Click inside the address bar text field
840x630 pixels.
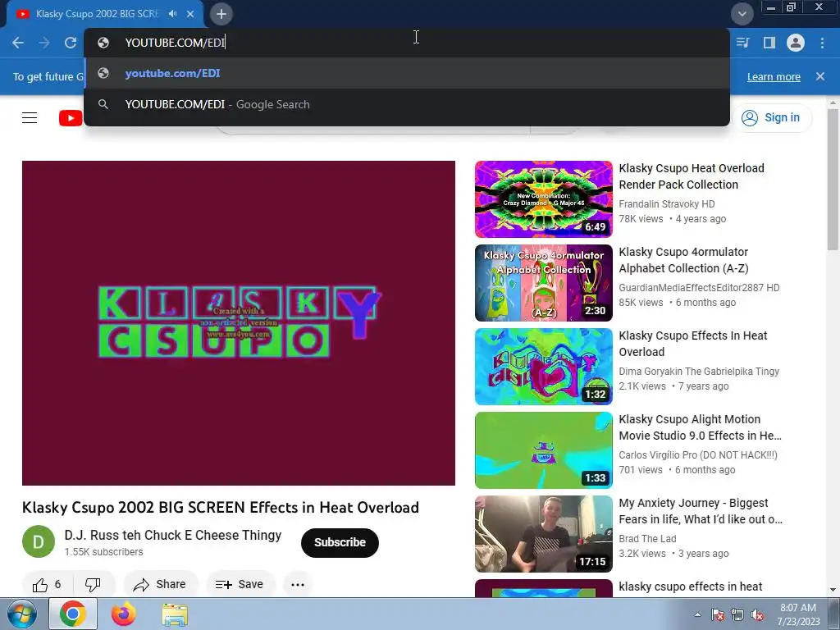pos(407,43)
